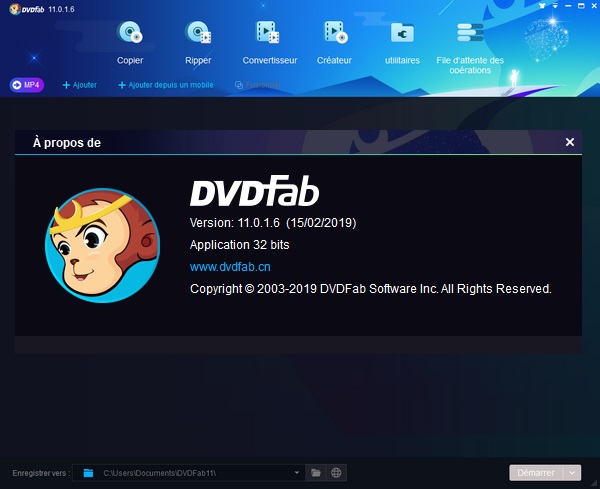Show the File d'attente des opérations
This screenshot has width=600, height=489.
point(470,47)
